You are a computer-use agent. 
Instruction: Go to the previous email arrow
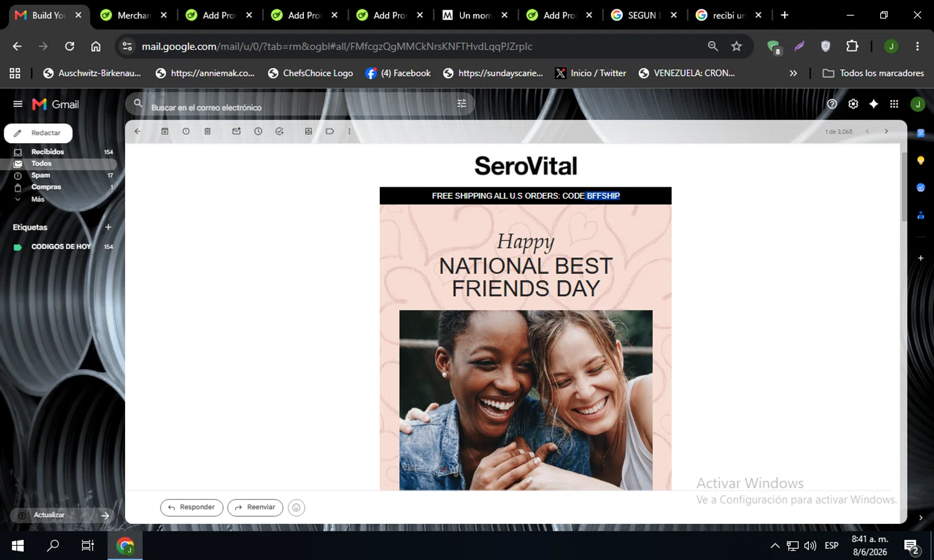(x=867, y=131)
